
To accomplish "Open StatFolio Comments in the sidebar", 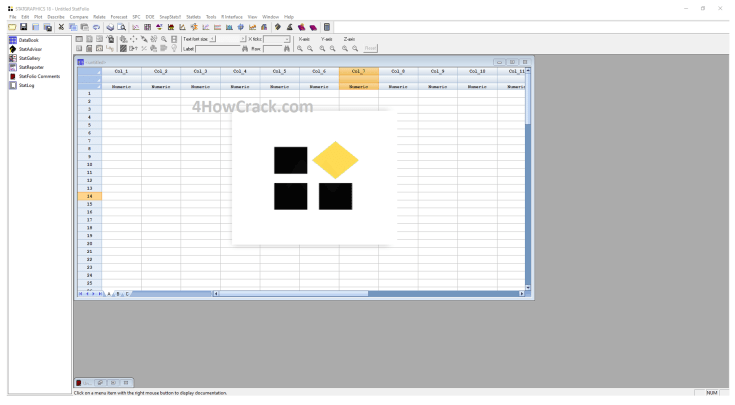I will [x=35, y=76].
